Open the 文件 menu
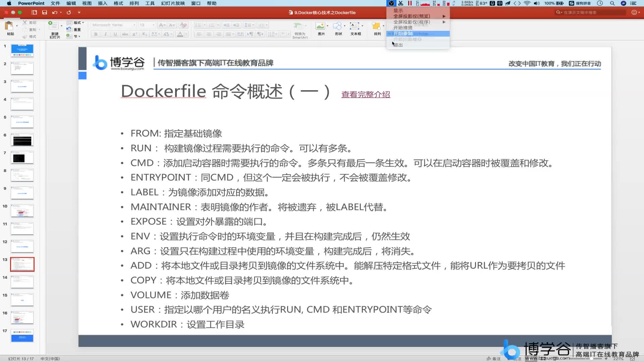The height and width of the screenshot is (362, 644). point(55,3)
